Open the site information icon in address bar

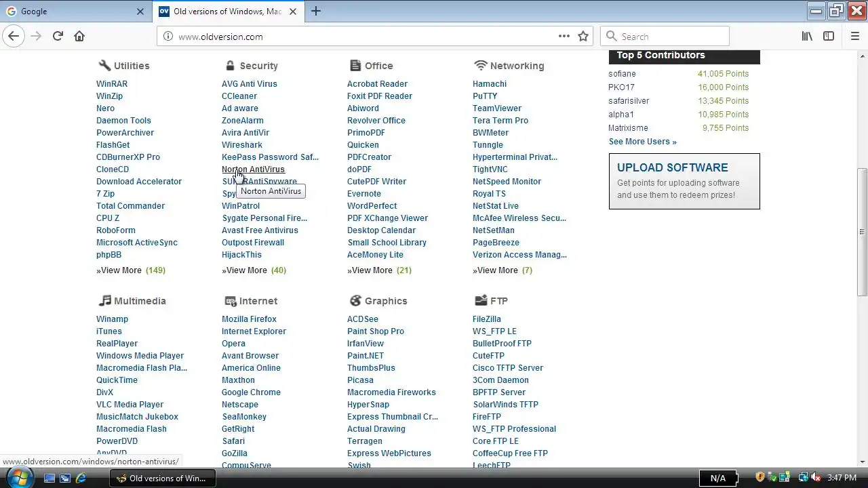168,37
